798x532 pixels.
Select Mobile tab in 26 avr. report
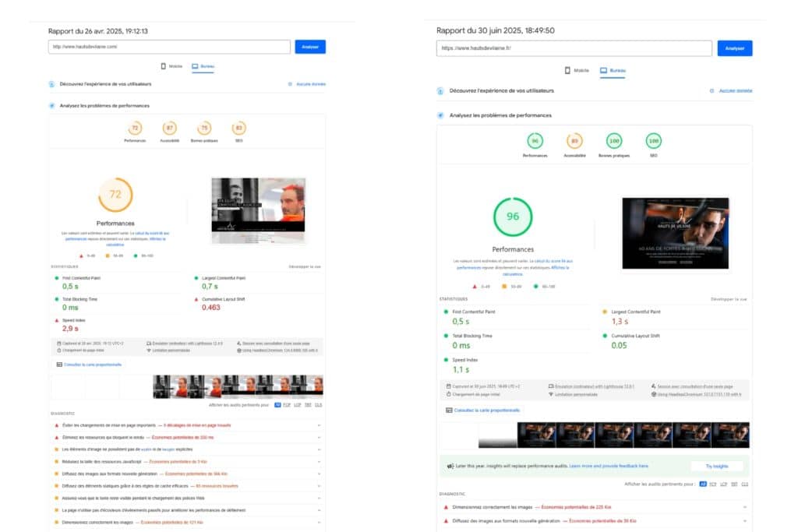coord(171,66)
